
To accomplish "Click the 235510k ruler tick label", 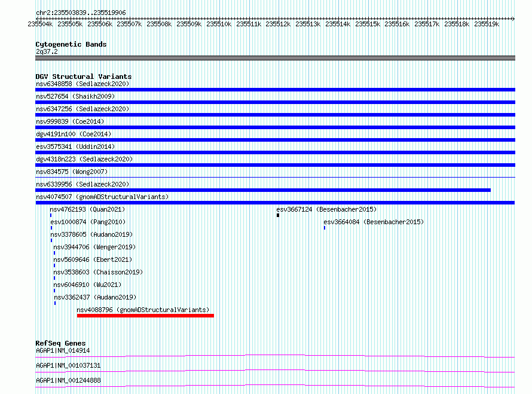I will (x=219, y=24).
